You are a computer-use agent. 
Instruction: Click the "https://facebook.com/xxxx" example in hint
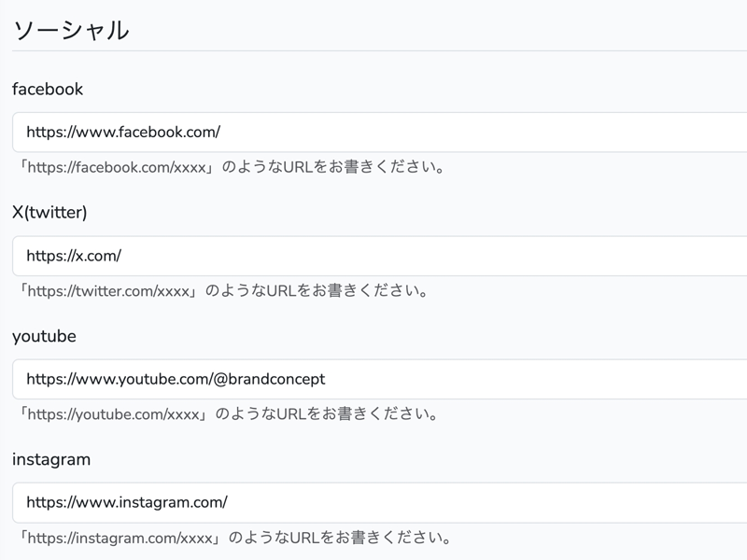pyautogui.click(x=116, y=168)
